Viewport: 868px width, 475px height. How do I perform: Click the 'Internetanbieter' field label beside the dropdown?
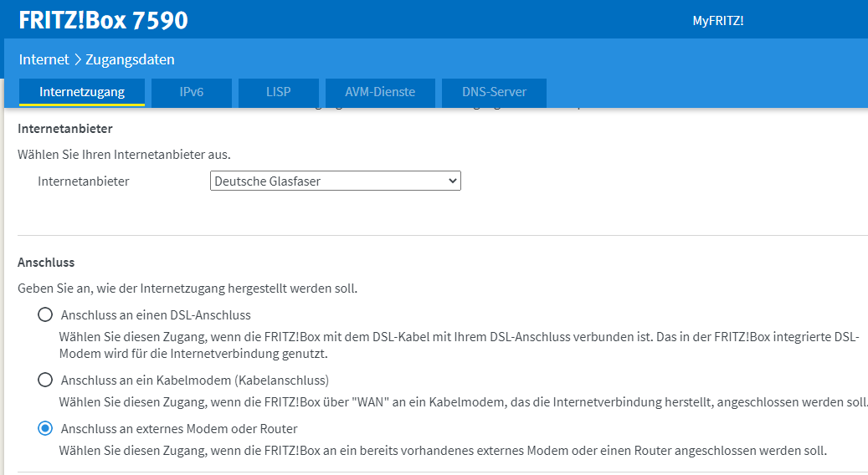coord(84,181)
